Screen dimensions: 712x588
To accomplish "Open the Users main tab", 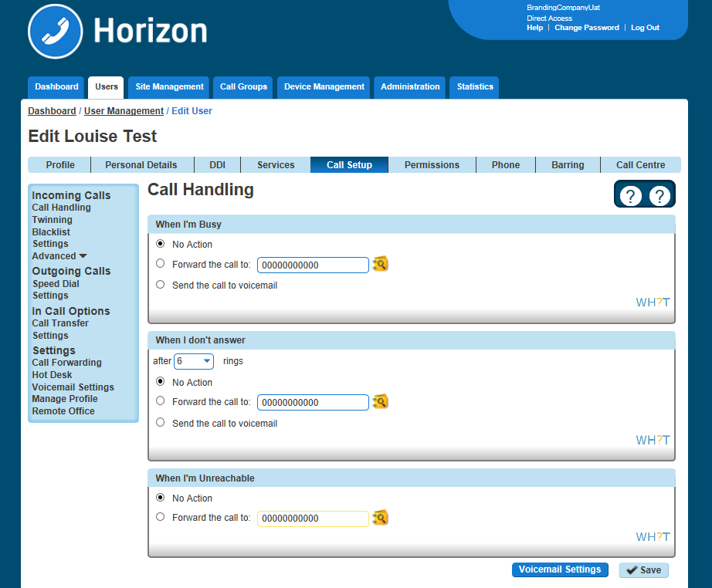I will (107, 87).
